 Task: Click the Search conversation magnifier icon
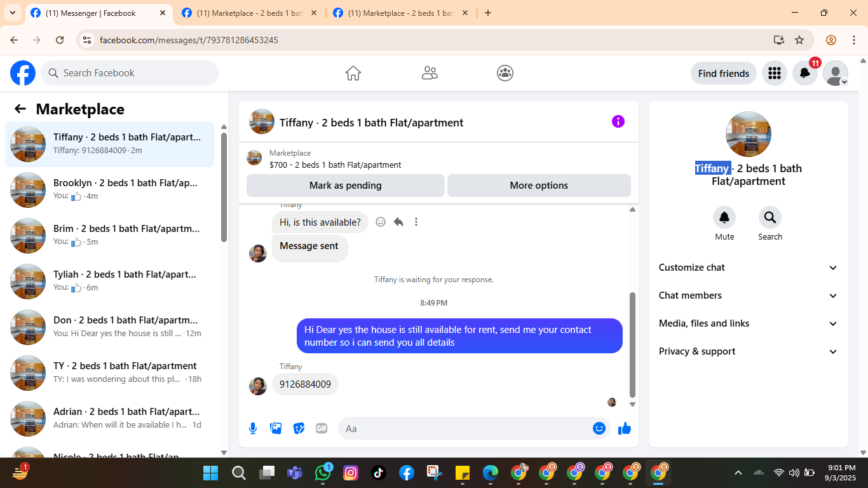tap(770, 218)
